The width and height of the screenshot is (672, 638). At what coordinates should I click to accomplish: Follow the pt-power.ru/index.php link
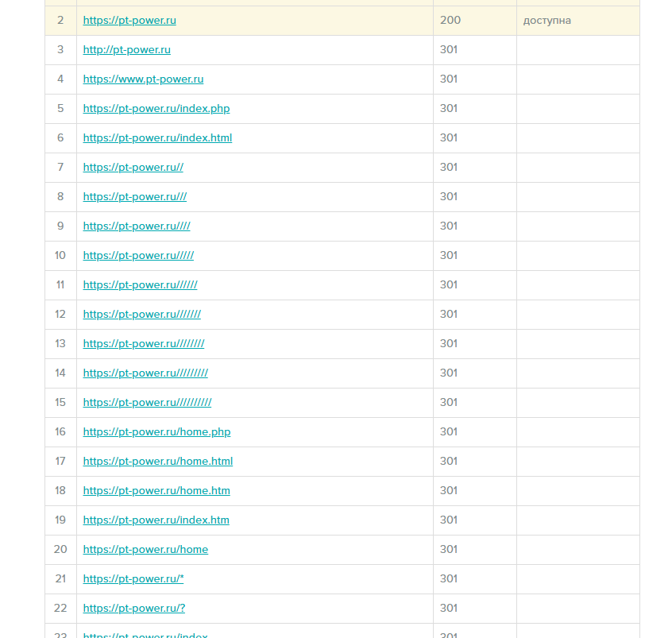(x=156, y=109)
